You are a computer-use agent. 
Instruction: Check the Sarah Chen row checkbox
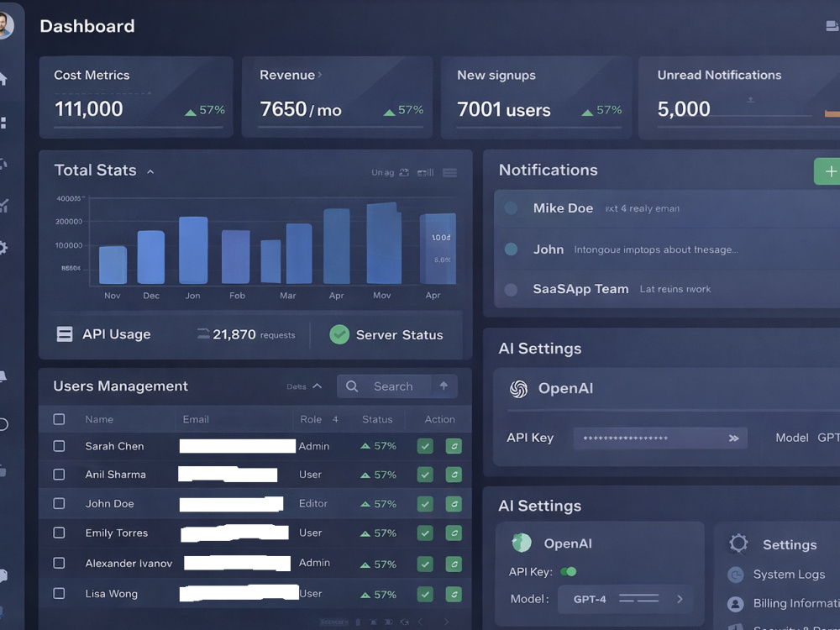coord(59,446)
